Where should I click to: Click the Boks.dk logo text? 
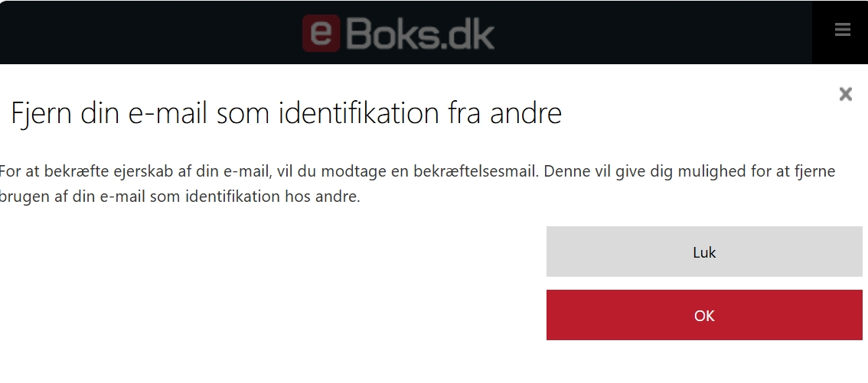click(x=420, y=34)
